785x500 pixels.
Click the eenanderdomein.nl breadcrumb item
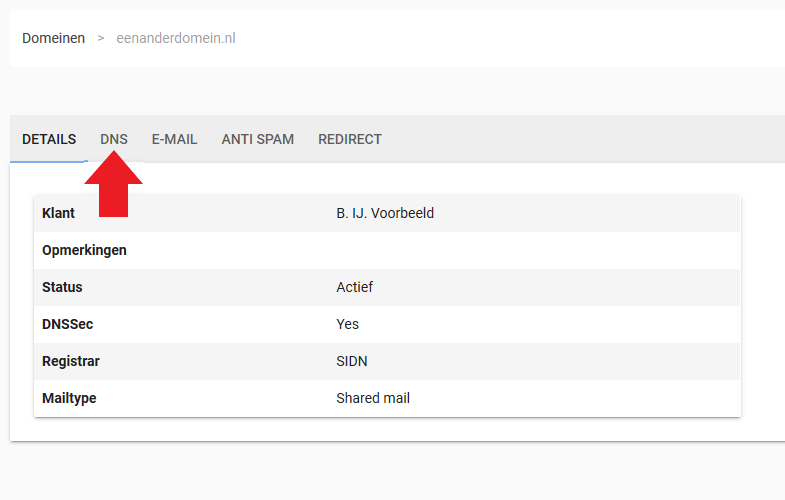pyautogui.click(x=176, y=38)
